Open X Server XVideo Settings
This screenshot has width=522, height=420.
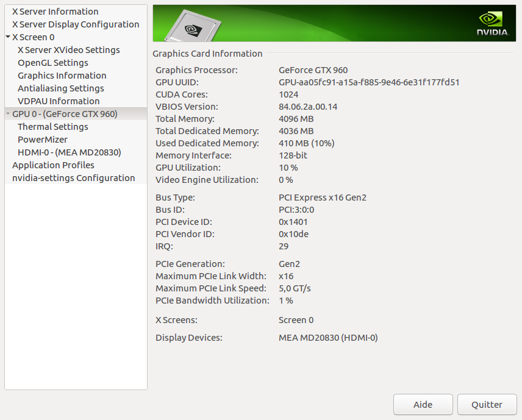click(x=68, y=50)
